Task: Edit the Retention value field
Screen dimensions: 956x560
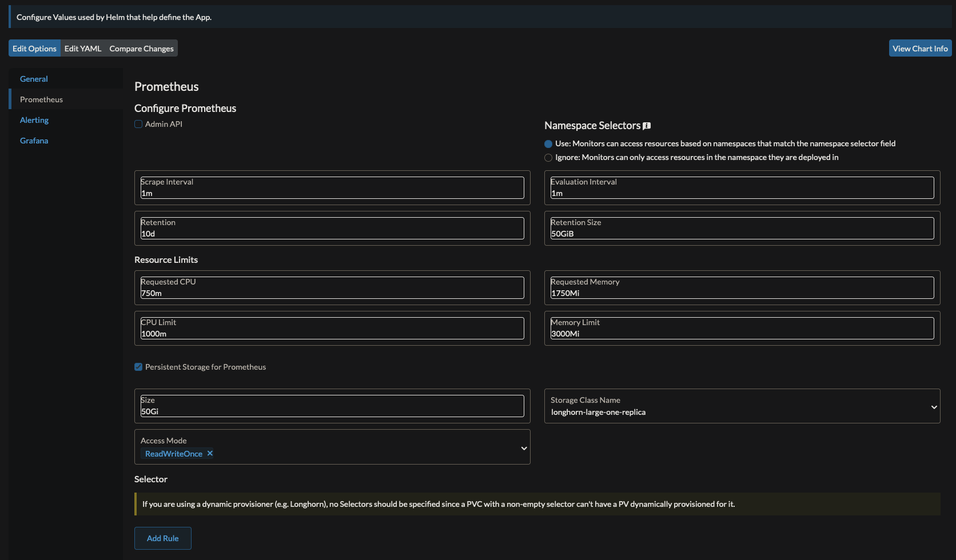Action: (x=332, y=232)
